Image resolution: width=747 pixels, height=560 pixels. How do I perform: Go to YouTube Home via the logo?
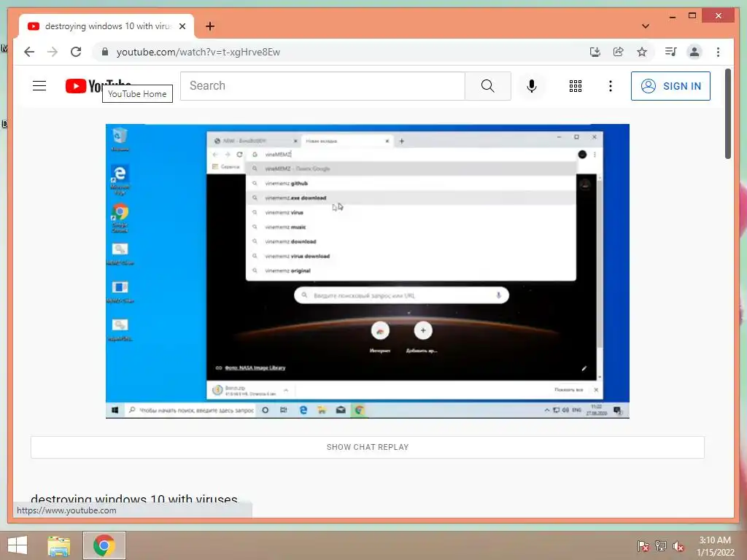click(x=98, y=86)
